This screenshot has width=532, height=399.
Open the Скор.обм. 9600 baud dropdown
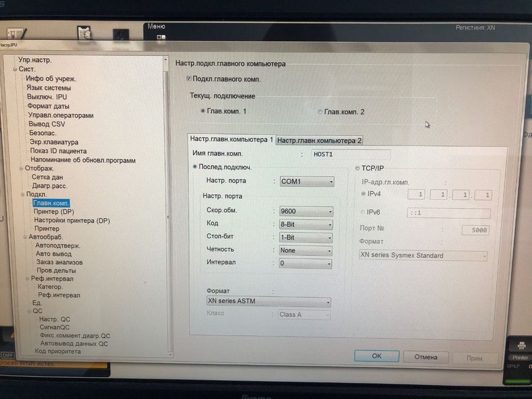(x=306, y=211)
